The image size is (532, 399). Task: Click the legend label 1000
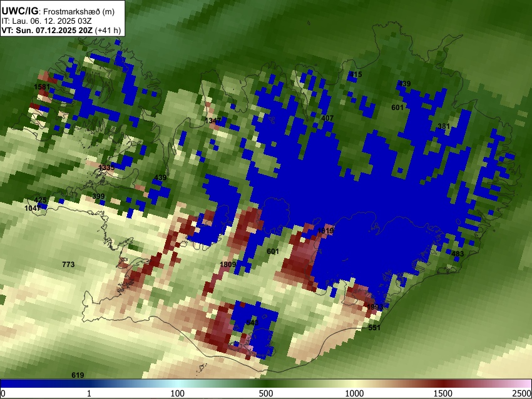[354, 393]
